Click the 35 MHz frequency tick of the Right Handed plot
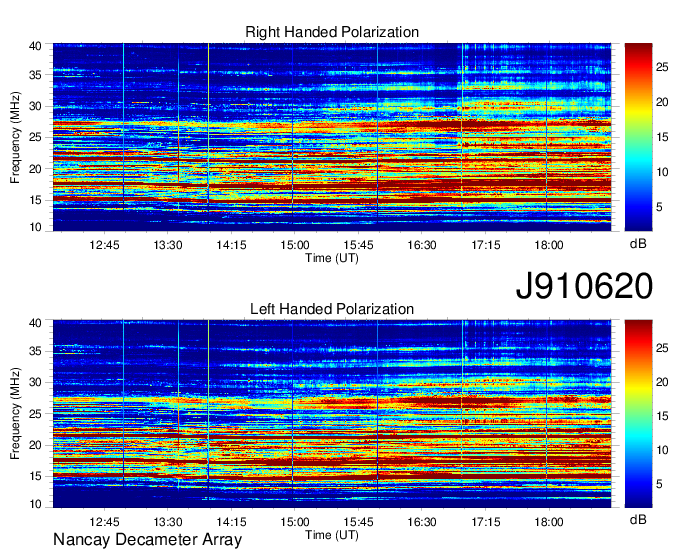This screenshot has width=680, height=552. click(x=35, y=75)
